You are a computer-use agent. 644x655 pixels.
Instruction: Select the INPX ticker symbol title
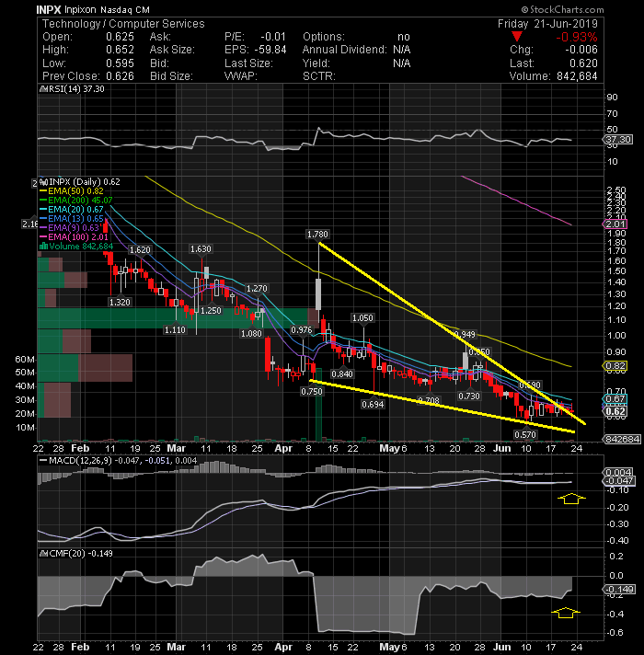[49, 9]
